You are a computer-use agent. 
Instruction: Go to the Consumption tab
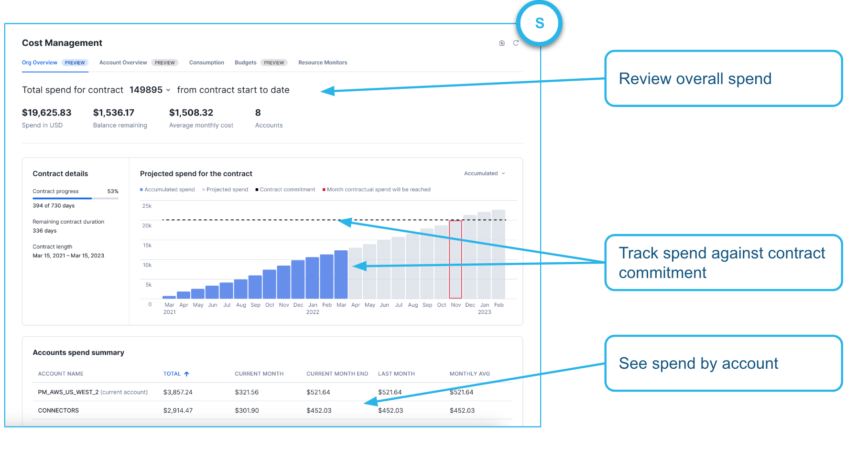[206, 63]
